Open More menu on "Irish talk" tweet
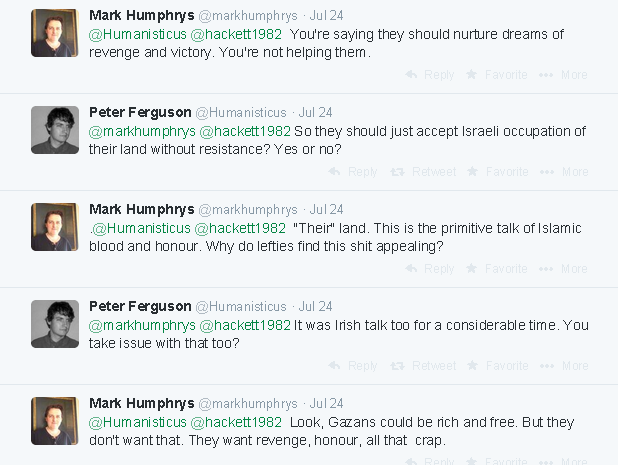Image resolution: width=618 pixels, height=465 pixels. [564, 366]
